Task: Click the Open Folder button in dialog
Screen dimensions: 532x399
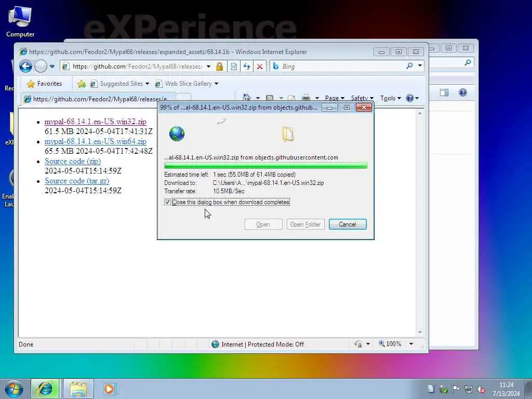Action: point(305,224)
